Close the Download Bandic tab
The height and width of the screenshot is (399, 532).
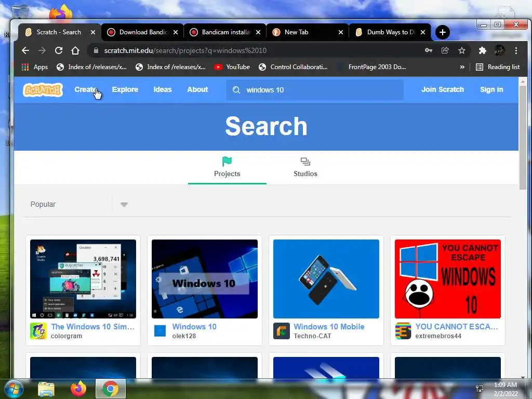176,32
